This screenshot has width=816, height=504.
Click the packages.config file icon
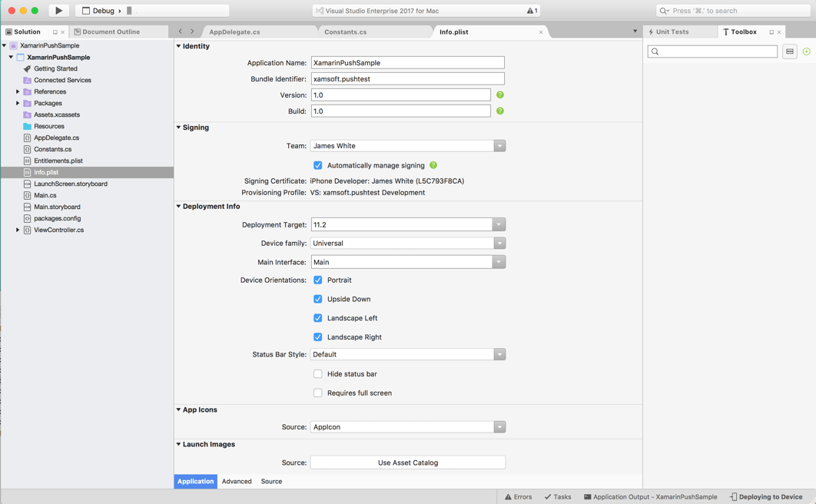27,218
